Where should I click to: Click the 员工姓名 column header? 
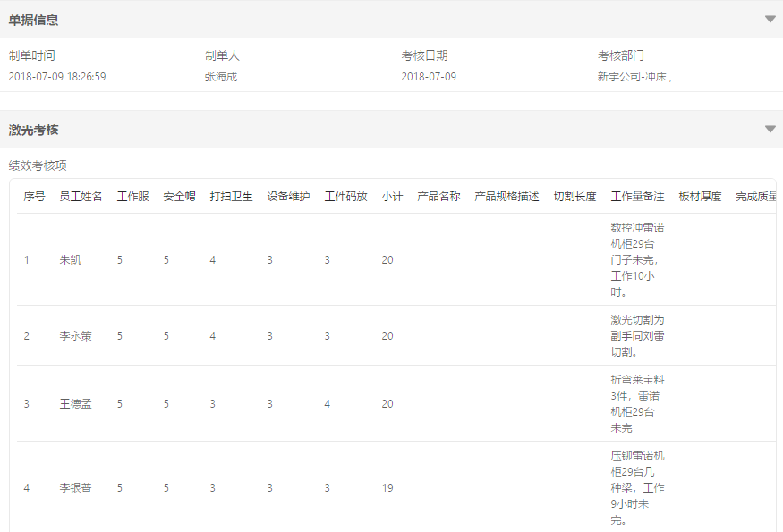pos(81,197)
